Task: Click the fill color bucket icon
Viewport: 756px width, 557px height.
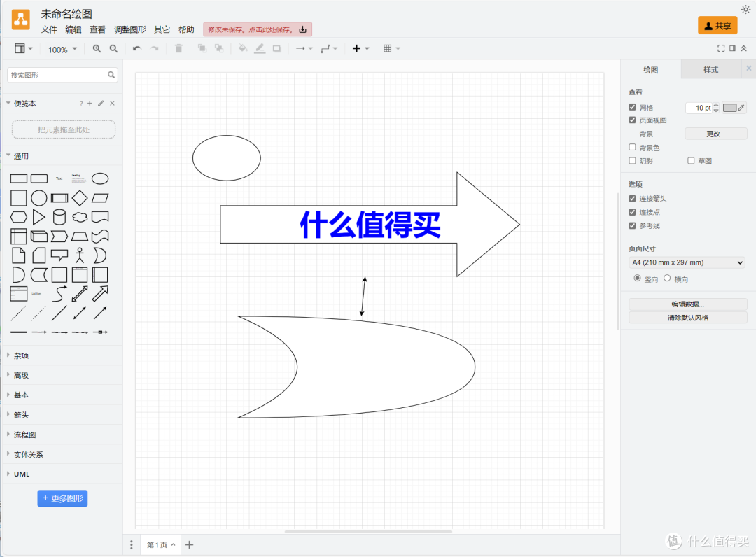Action: coord(243,49)
